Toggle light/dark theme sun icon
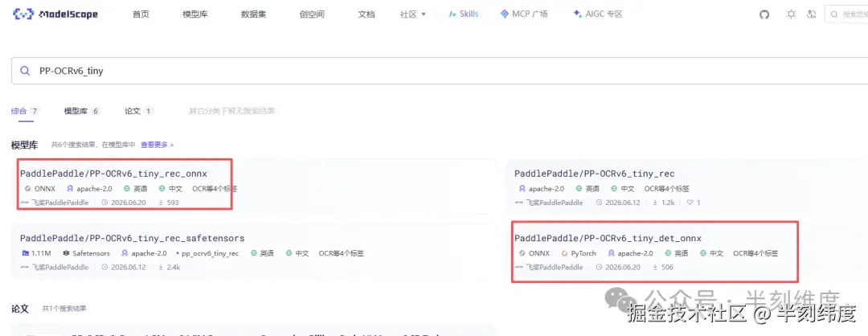This screenshot has width=868, height=336. click(791, 14)
